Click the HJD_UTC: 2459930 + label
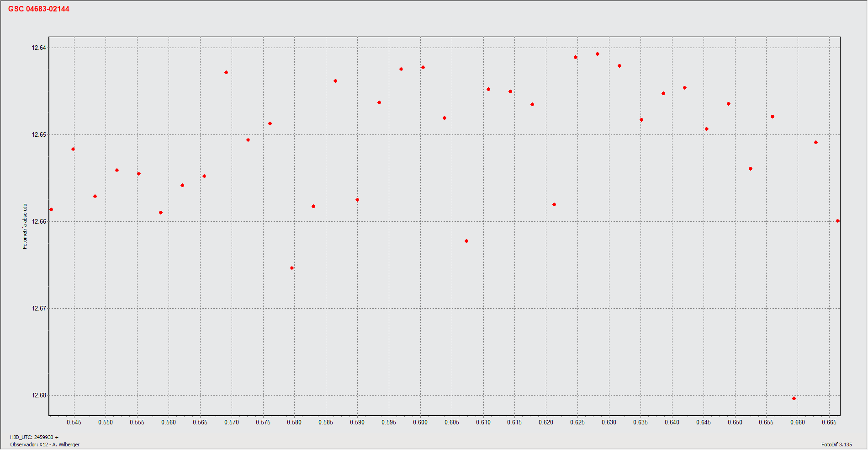 34,438
